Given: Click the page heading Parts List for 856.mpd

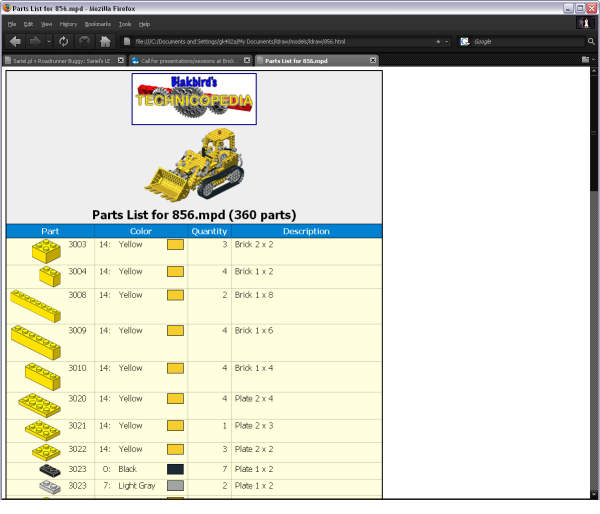Looking at the screenshot, I should coord(194,215).
